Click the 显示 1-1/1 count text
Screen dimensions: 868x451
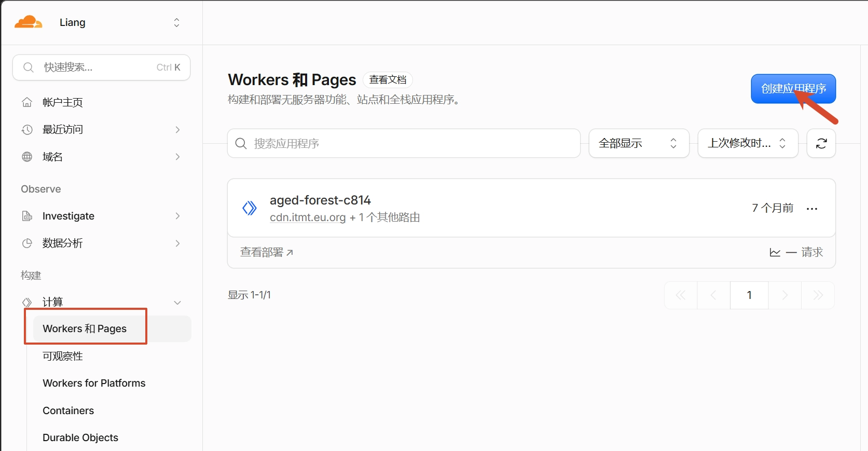[249, 295]
